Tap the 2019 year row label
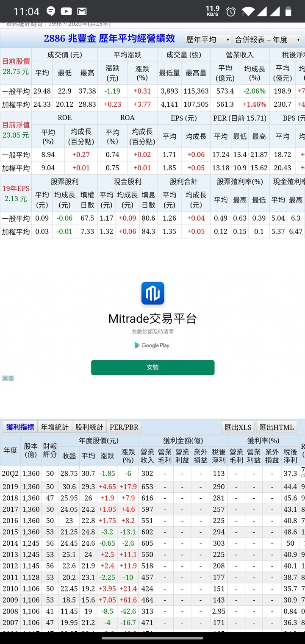Image resolution: width=305 pixels, height=644 pixels. (x=11, y=487)
